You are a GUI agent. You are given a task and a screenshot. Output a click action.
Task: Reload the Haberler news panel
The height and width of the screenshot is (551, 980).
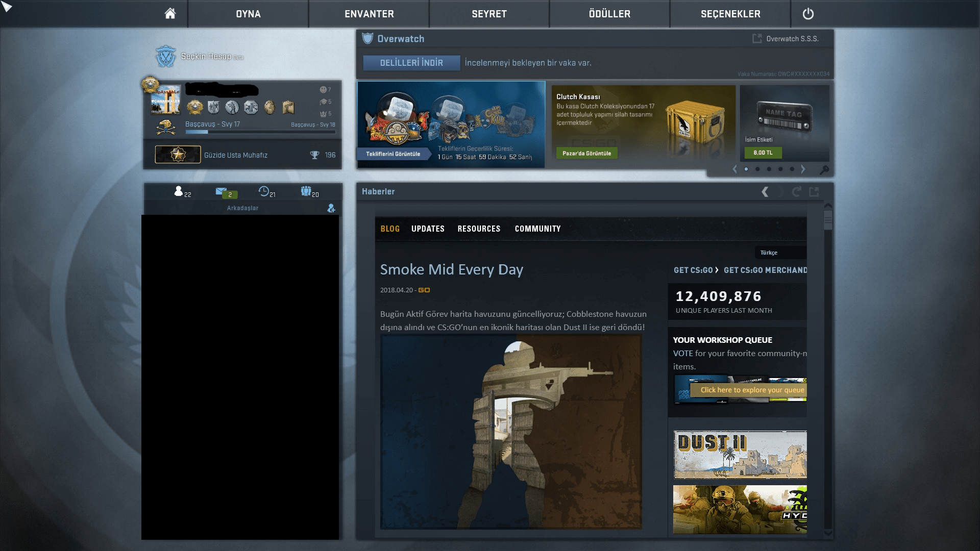coord(796,192)
